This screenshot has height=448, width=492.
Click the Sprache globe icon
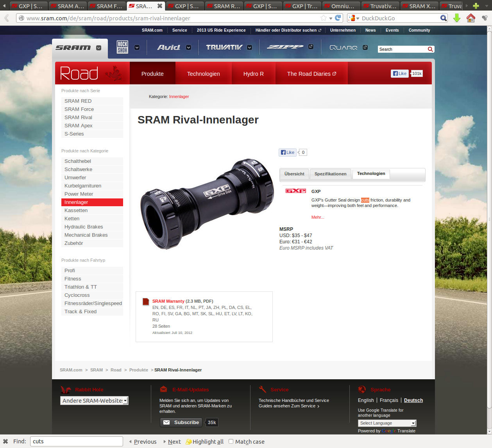click(x=362, y=389)
